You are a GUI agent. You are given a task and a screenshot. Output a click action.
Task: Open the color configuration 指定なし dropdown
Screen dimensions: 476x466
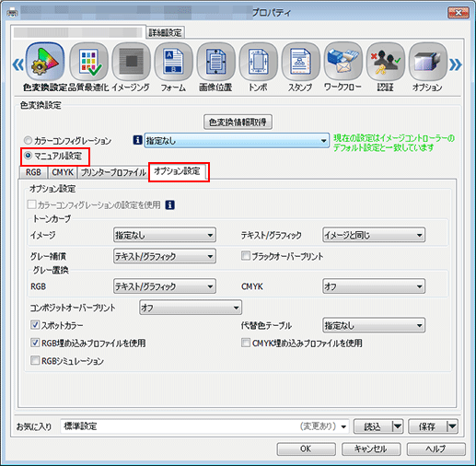pyautogui.click(x=237, y=141)
